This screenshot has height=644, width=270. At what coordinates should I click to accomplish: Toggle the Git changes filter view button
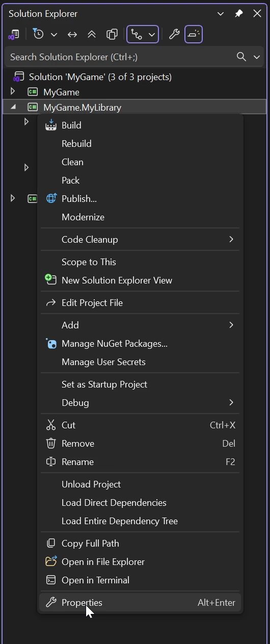coord(143,34)
